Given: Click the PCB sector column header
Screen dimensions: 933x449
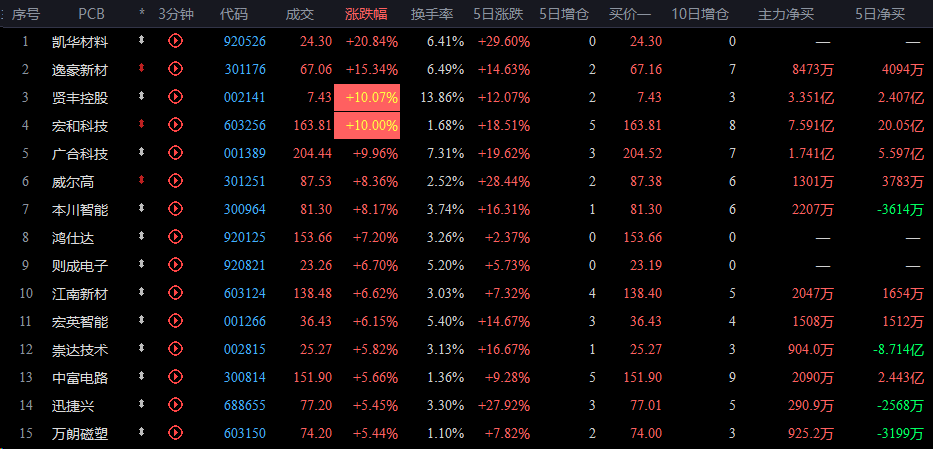Looking at the screenshot, I should 92,14.
